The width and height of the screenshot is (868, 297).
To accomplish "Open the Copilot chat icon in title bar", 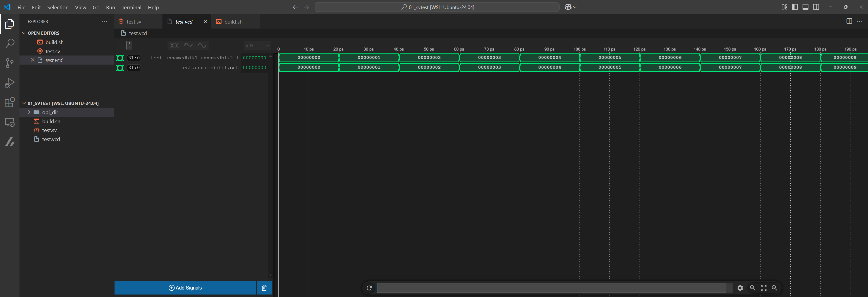I will point(568,7).
